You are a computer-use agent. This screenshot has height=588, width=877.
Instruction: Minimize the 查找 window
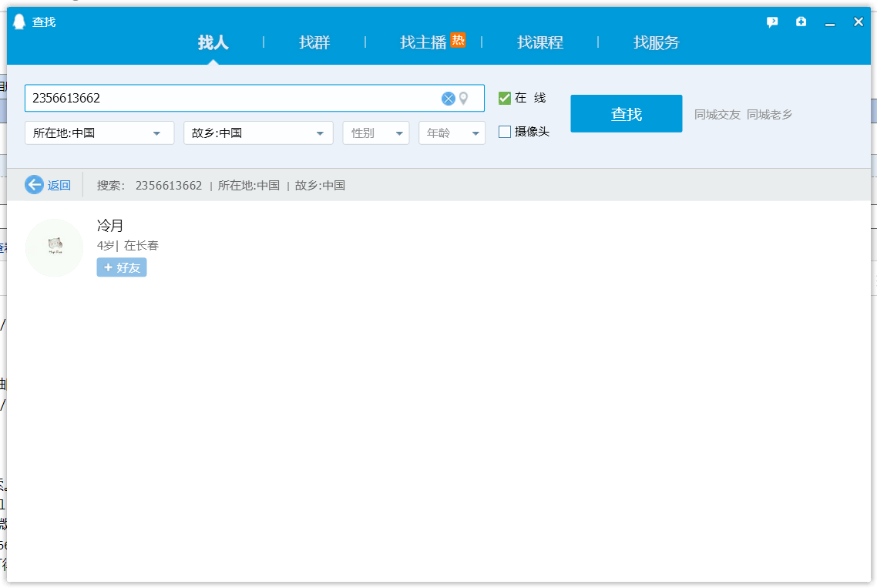coord(830,23)
